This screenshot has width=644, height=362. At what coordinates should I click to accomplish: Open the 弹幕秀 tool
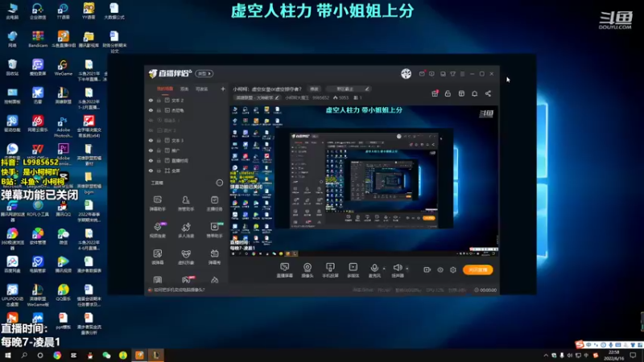pyautogui.click(x=214, y=257)
